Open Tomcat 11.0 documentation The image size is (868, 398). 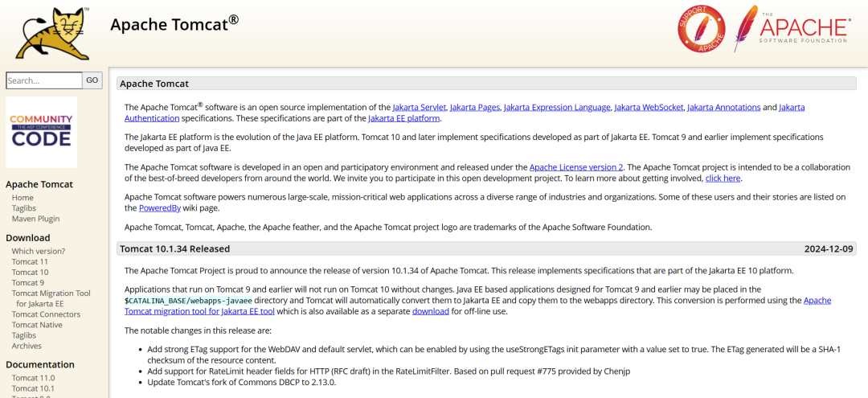33,378
